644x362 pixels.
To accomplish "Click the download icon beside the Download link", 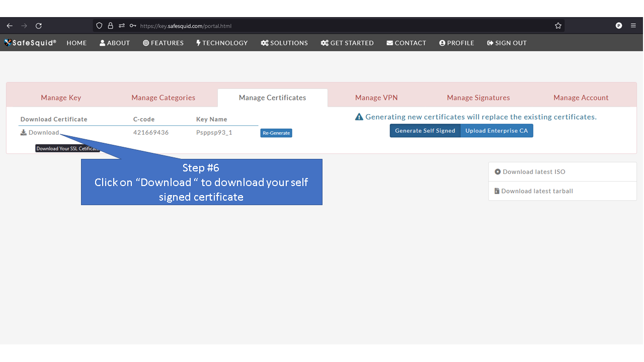I will [x=23, y=132].
